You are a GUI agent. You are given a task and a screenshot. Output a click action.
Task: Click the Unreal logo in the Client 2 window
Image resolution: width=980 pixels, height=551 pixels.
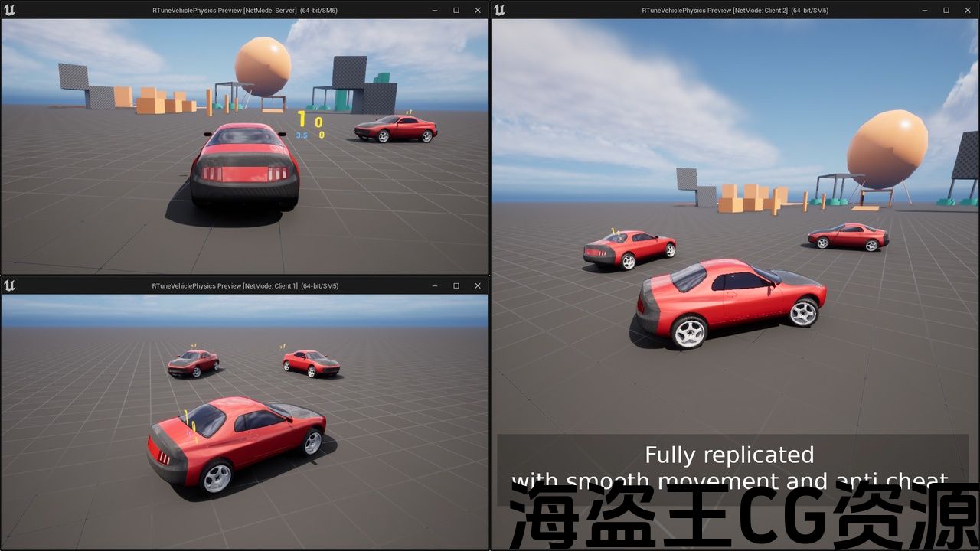(500, 10)
